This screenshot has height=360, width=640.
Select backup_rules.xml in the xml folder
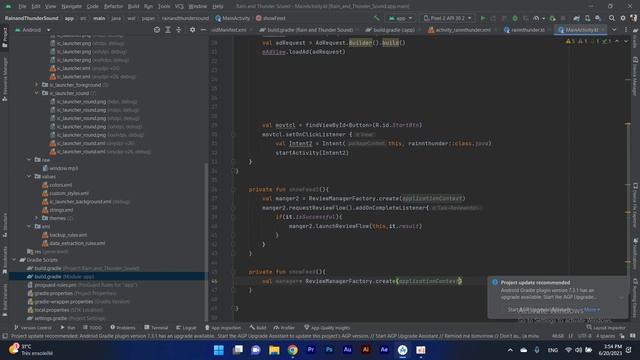pyautogui.click(x=64, y=235)
